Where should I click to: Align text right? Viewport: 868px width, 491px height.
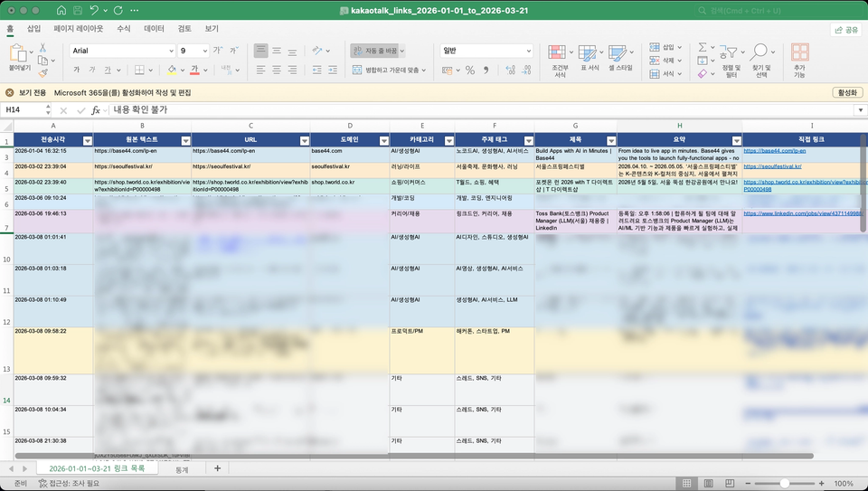pyautogui.click(x=292, y=70)
